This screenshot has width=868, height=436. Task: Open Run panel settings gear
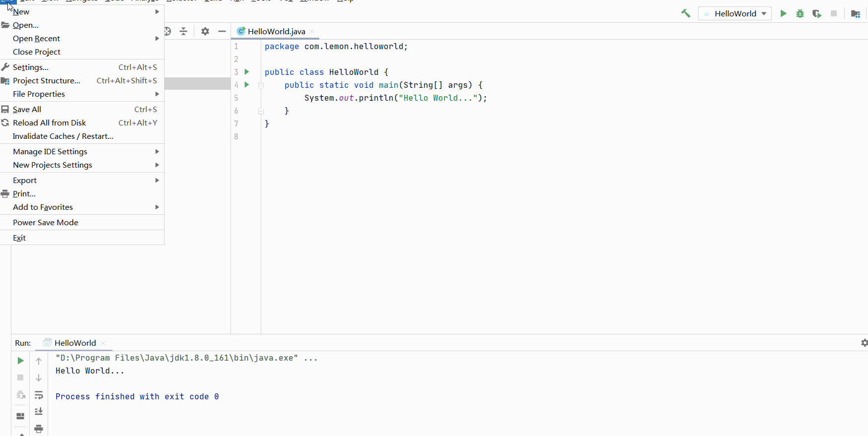click(x=864, y=343)
